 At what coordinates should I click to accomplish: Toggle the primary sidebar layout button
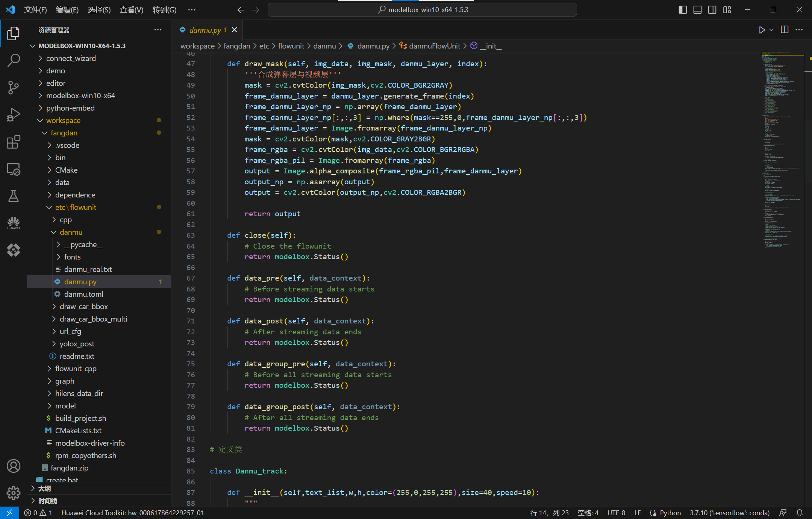coord(683,10)
